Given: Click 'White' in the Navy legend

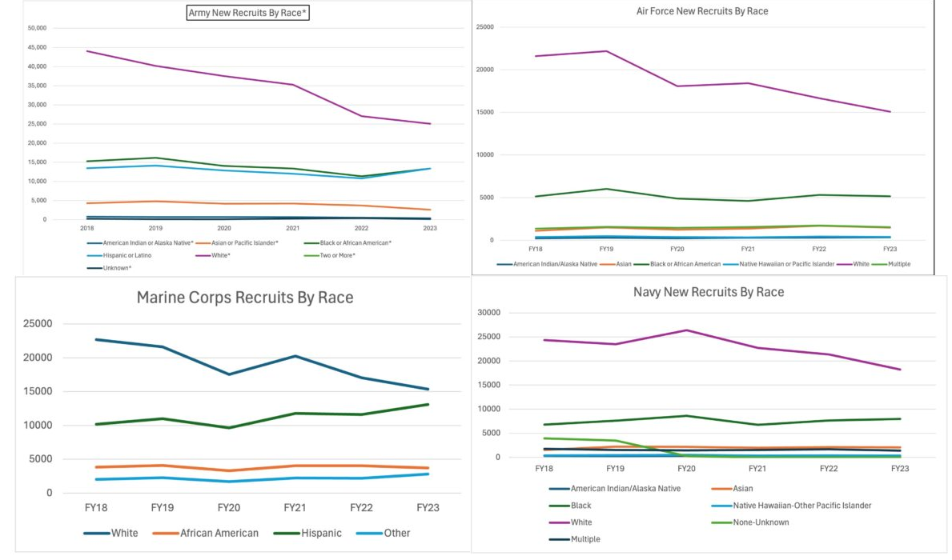Looking at the screenshot, I should click(581, 522).
